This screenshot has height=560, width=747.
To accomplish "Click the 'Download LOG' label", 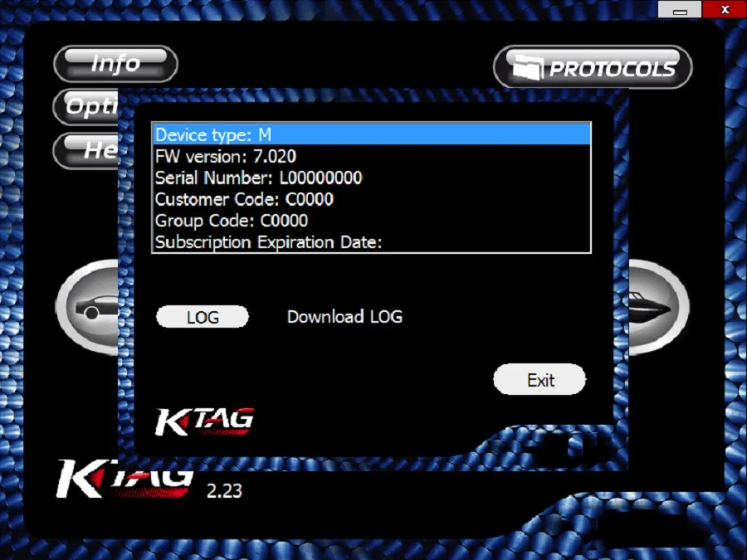I will pyautogui.click(x=345, y=317).
